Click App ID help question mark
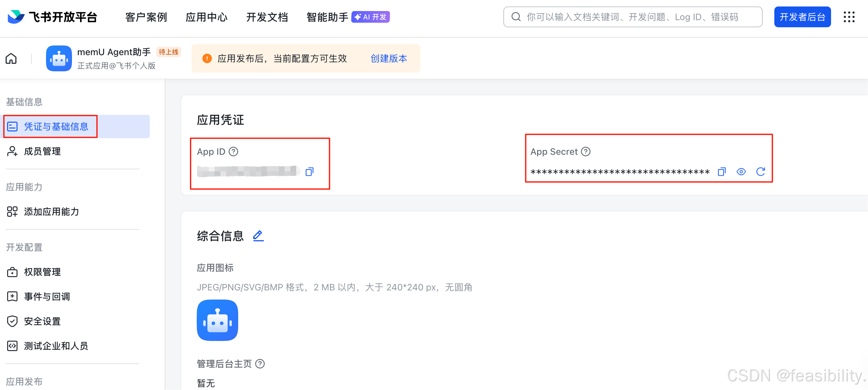 233,152
